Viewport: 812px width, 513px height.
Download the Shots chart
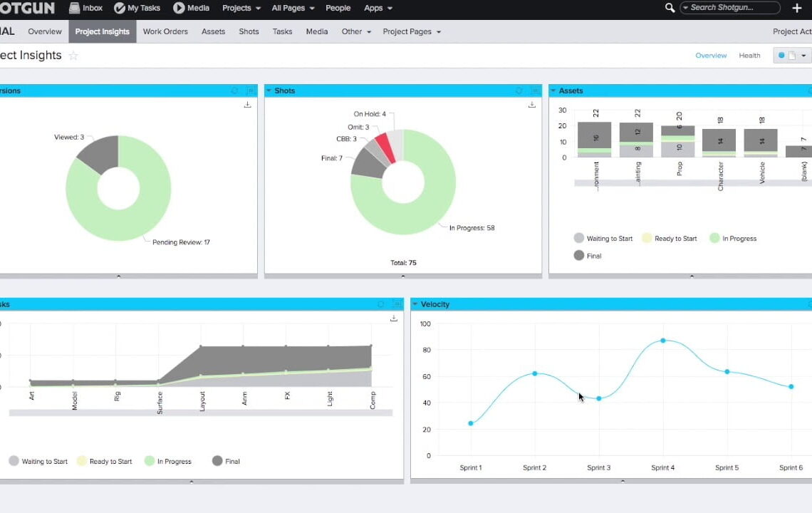pos(531,105)
